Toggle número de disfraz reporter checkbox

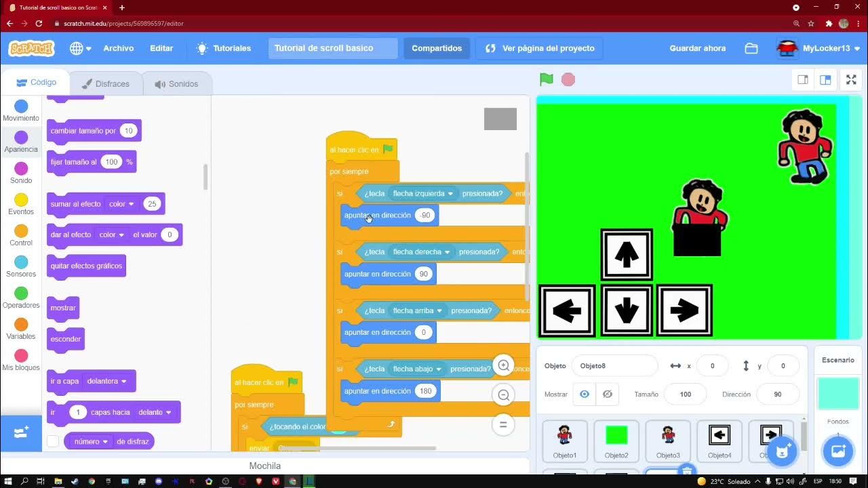53,441
